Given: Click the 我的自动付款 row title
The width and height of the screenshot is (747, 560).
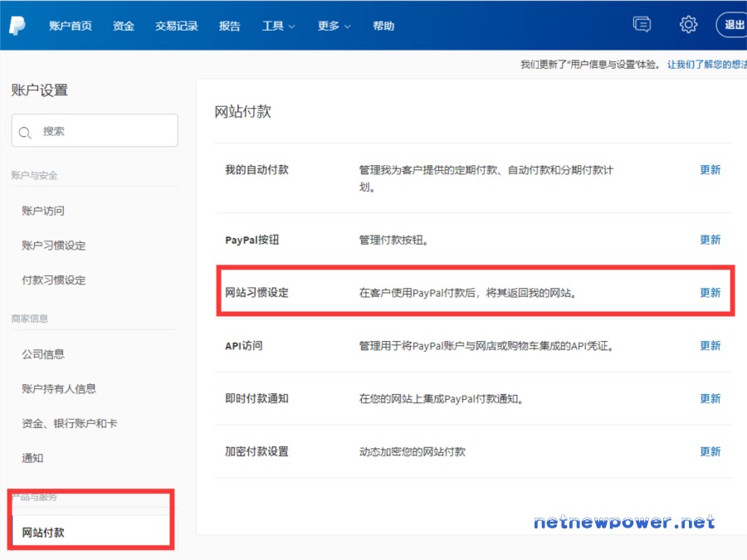Looking at the screenshot, I should (x=256, y=169).
